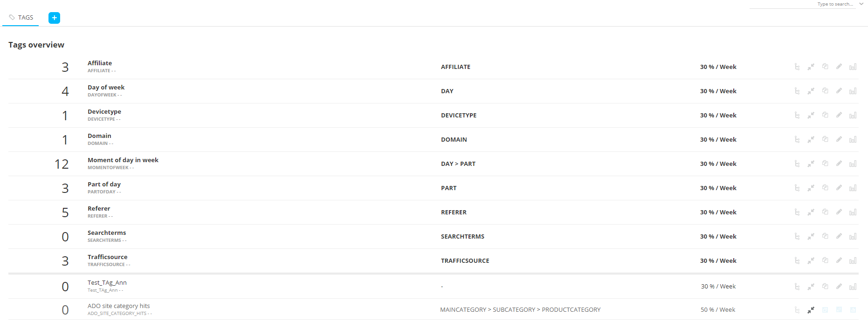This screenshot has width=868, height=322.
Task: Click pencil edit icon for Affiliate tag
Action: [839, 67]
